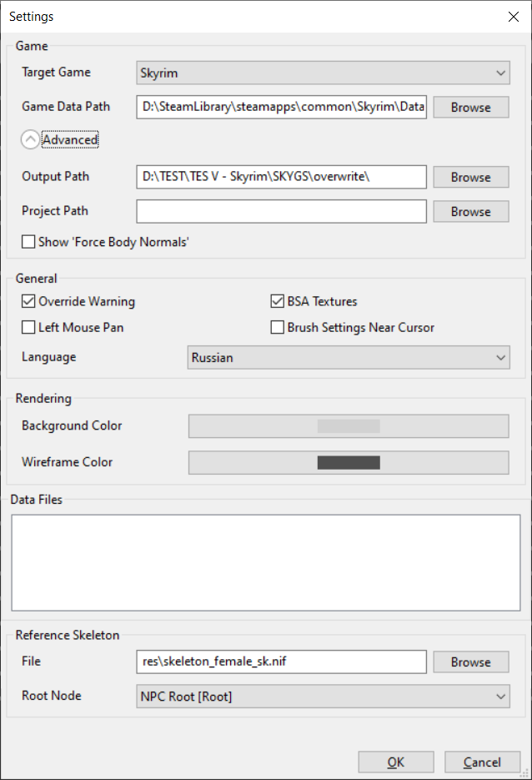The image size is (532, 780).
Task: Pick the Background Color swatch
Action: 349,426
